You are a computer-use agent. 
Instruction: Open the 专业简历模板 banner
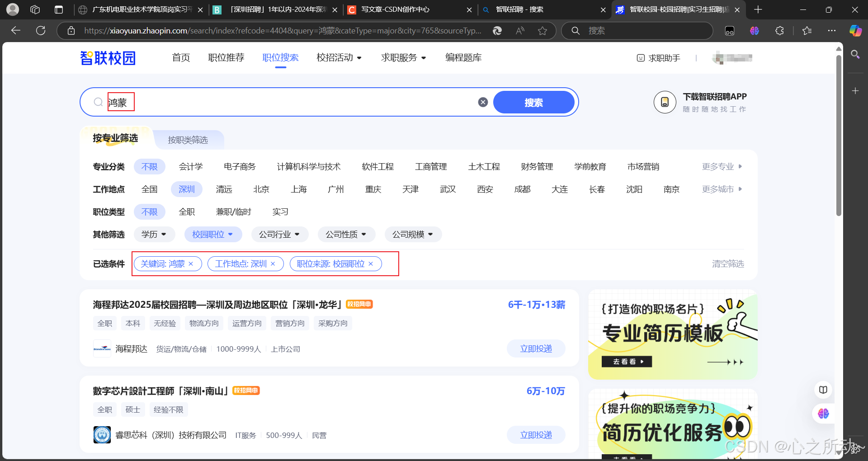[x=673, y=334]
